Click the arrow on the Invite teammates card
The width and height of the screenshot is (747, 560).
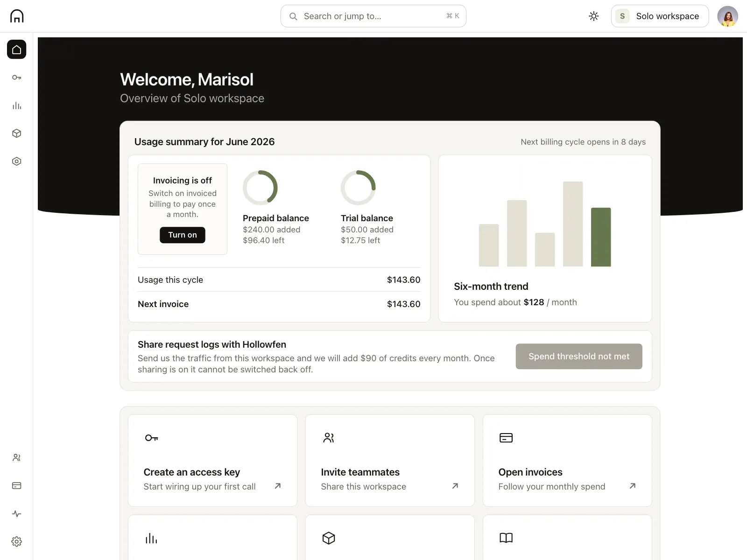455,486
